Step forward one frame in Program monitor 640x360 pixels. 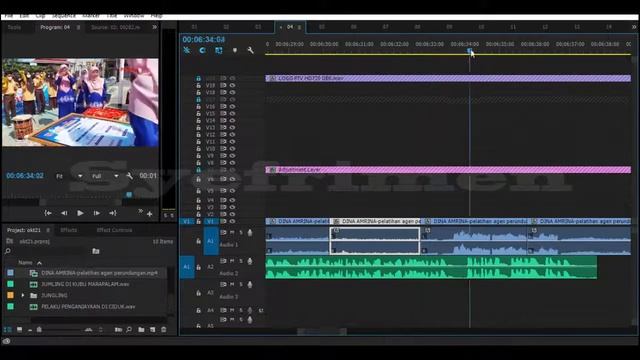click(x=96, y=213)
